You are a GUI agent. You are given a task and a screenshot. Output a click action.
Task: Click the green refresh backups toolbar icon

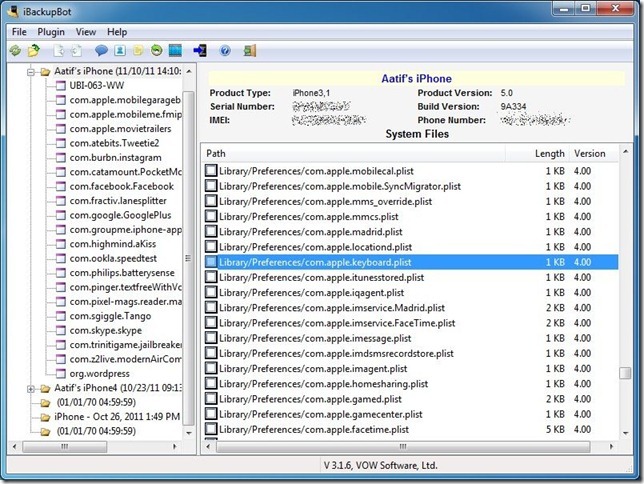coord(15,50)
